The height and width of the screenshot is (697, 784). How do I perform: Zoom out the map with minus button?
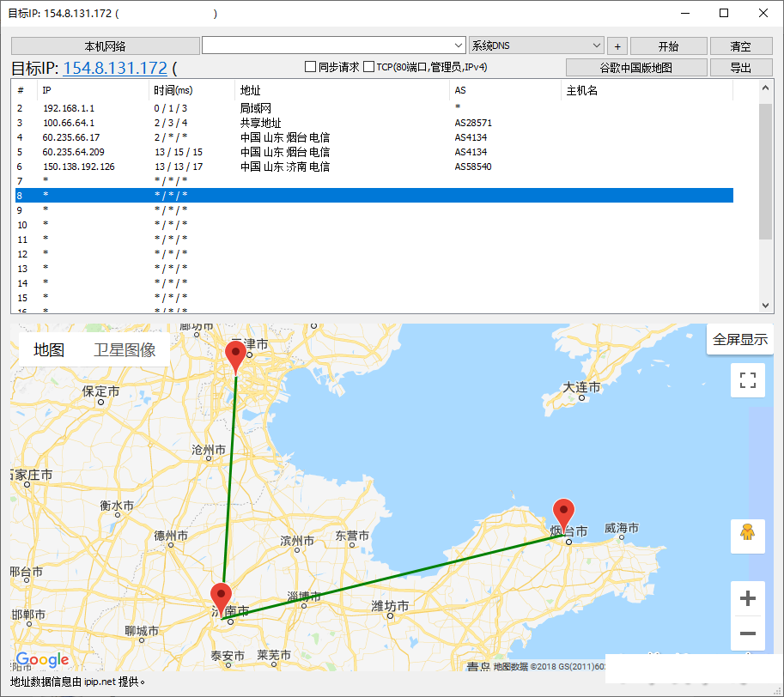coord(747,634)
